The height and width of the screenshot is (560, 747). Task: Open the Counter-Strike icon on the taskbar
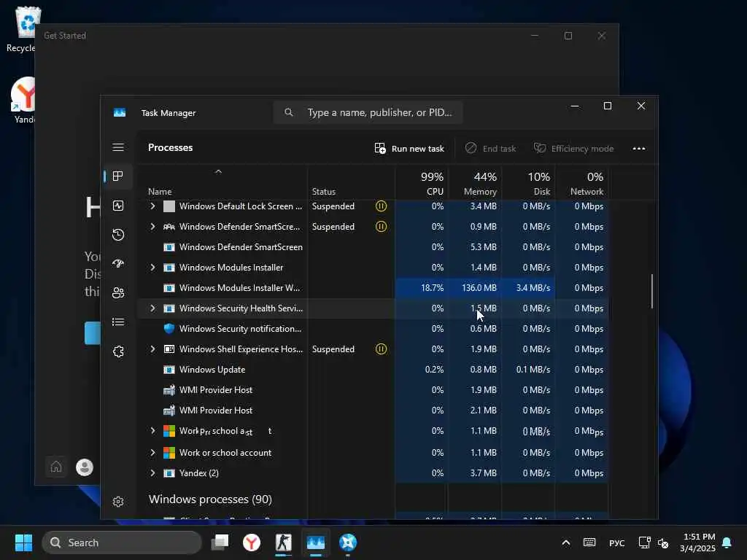click(284, 542)
